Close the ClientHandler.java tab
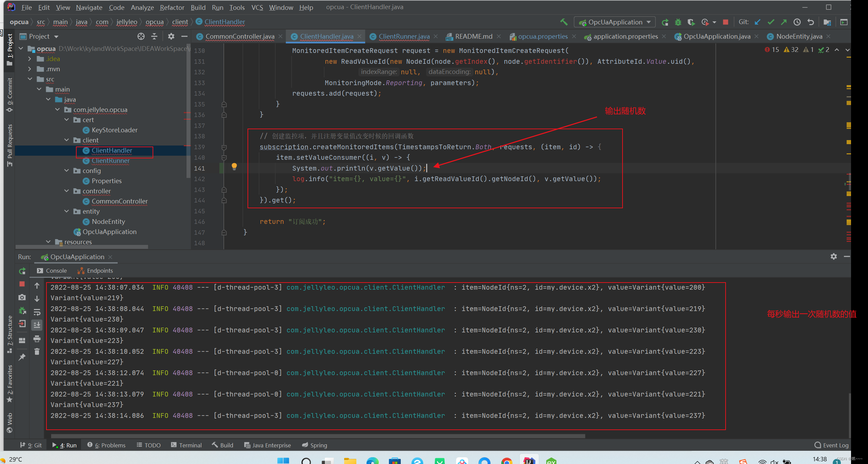Screen dimensions: 868x464 point(359,36)
